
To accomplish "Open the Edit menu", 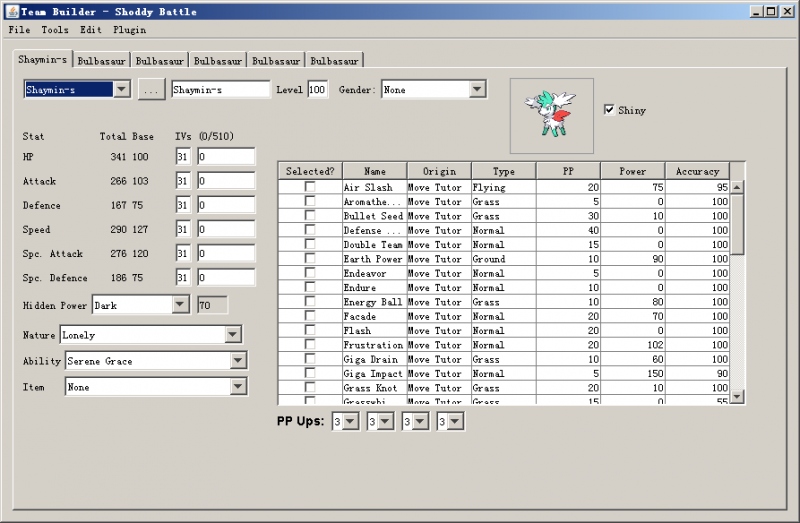I will click(x=91, y=30).
